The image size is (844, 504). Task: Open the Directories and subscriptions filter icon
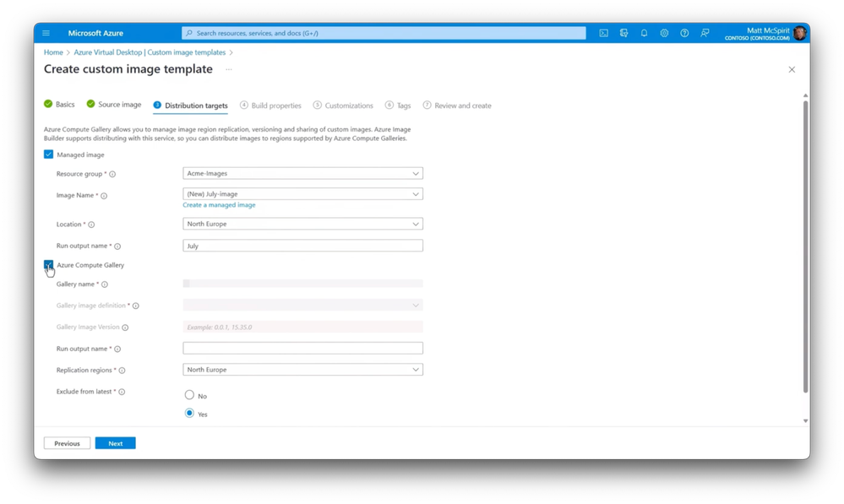623,33
